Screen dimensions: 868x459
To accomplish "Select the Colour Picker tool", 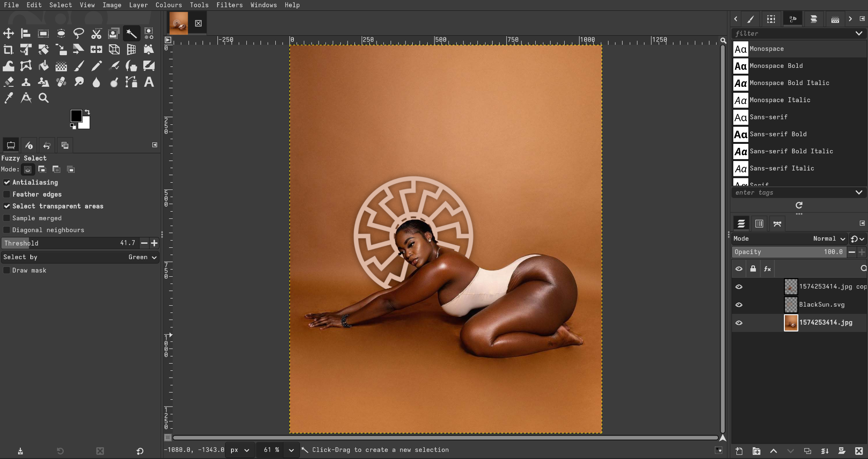I will point(9,98).
